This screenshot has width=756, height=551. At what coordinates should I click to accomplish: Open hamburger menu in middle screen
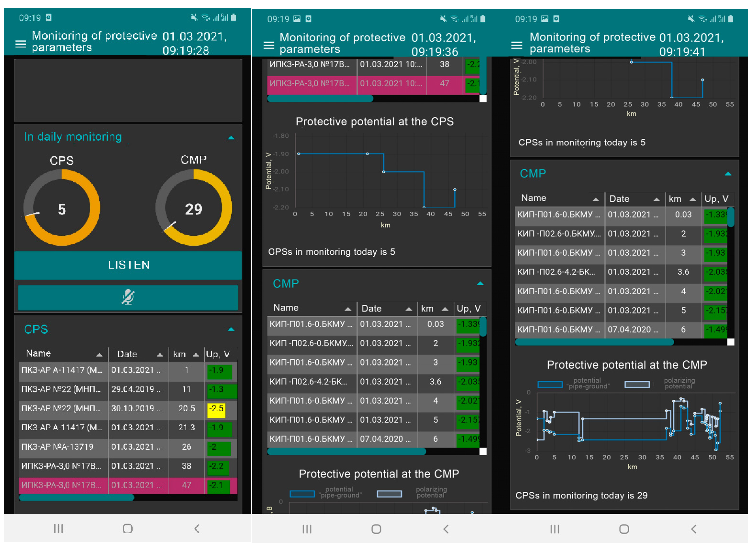coord(269,45)
